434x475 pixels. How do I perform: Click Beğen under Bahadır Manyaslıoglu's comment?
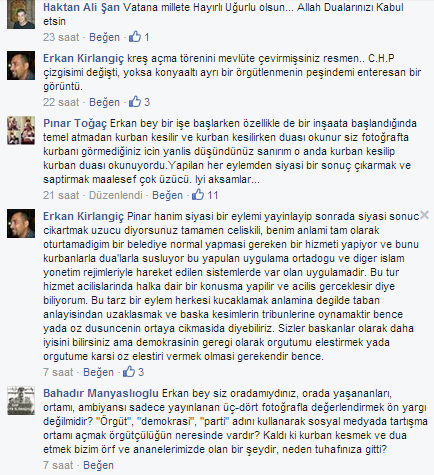pos(98,465)
